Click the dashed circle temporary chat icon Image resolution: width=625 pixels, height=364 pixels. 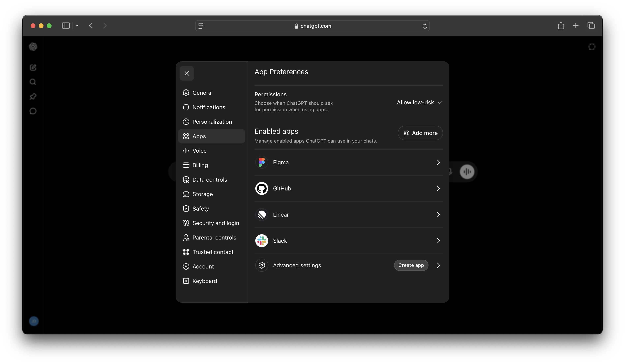[x=592, y=47]
